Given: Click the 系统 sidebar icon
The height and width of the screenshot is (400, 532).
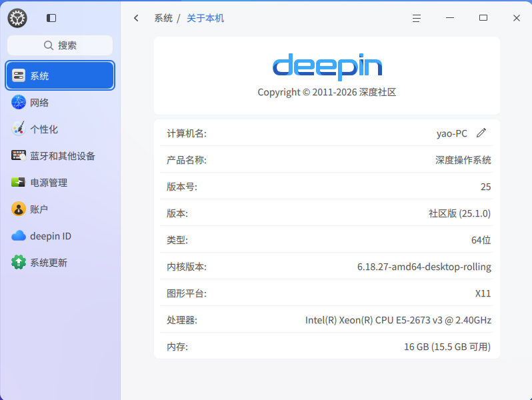Looking at the screenshot, I should click(19, 75).
